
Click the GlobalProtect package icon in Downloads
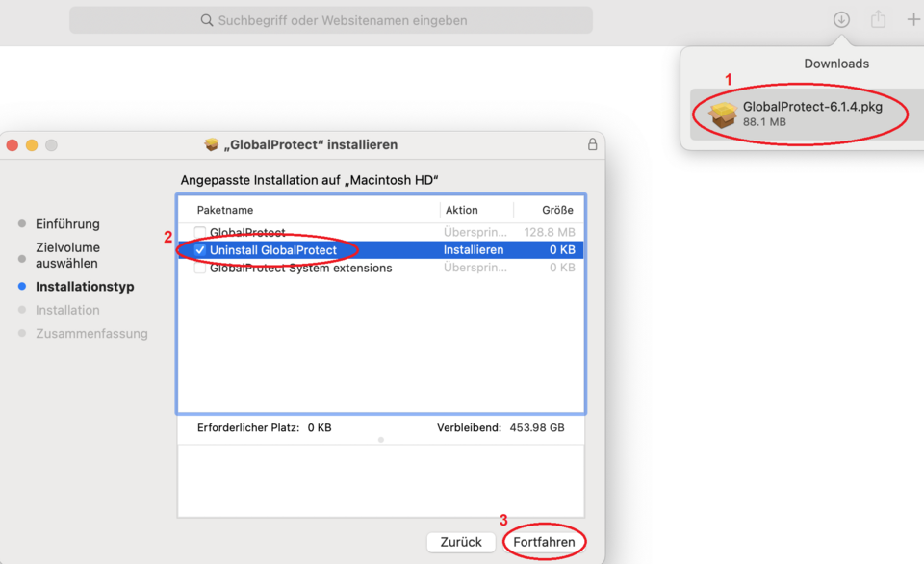tap(722, 115)
